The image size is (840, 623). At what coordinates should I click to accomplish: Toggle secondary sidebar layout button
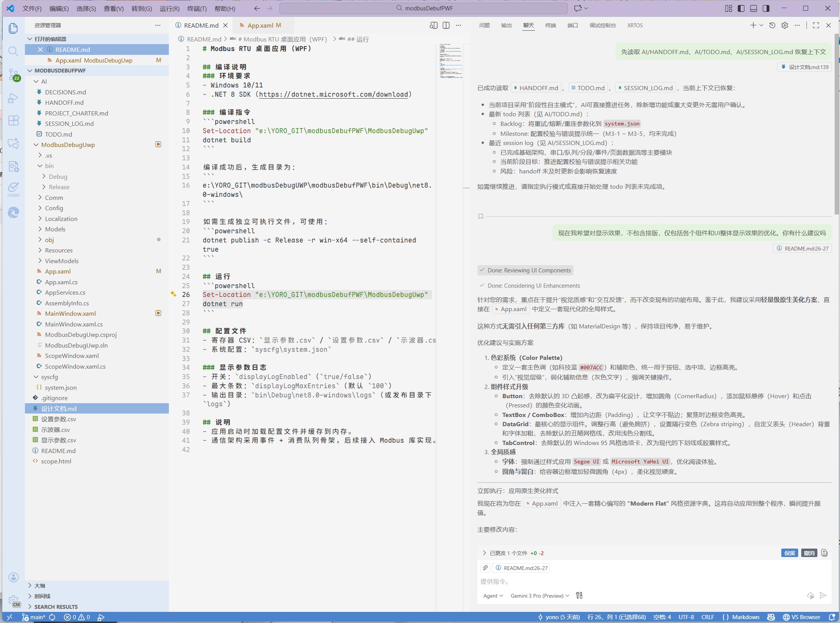766,8
